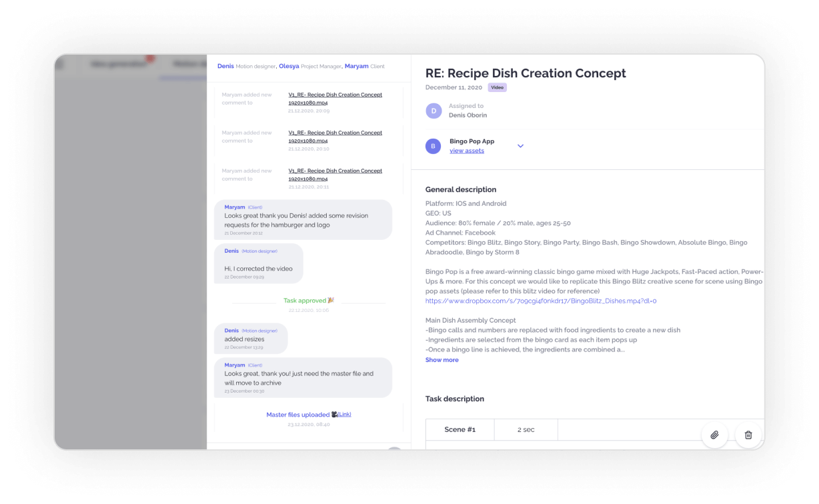Select Olesya in the participants header

(x=289, y=67)
